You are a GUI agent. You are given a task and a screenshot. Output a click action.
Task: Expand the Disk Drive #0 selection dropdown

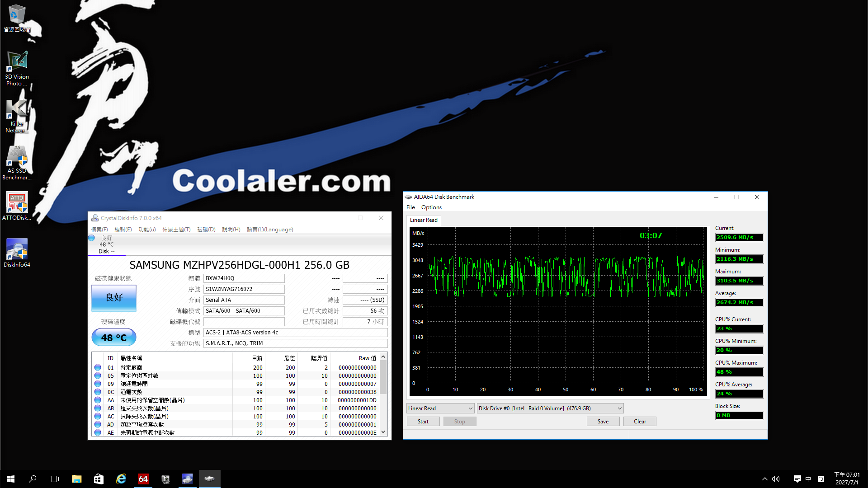[550, 408]
